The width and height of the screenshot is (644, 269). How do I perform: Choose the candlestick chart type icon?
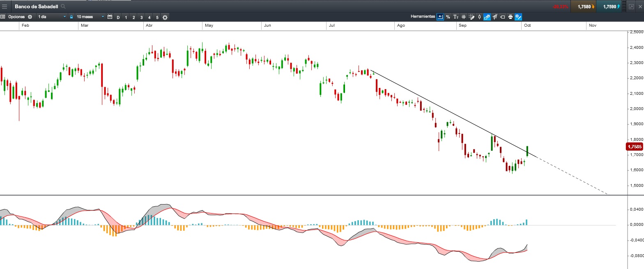click(x=479, y=17)
